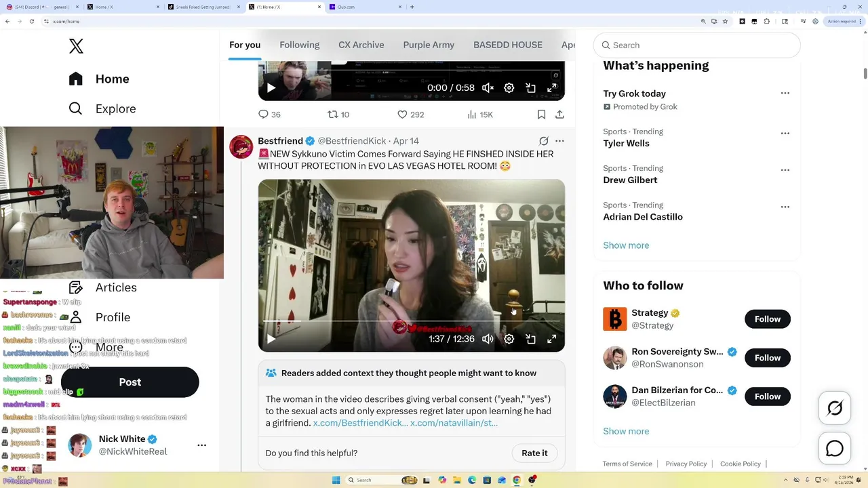Open Privacy Policy link
Image resolution: width=868 pixels, height=488 pixels.
coord(686,464)
